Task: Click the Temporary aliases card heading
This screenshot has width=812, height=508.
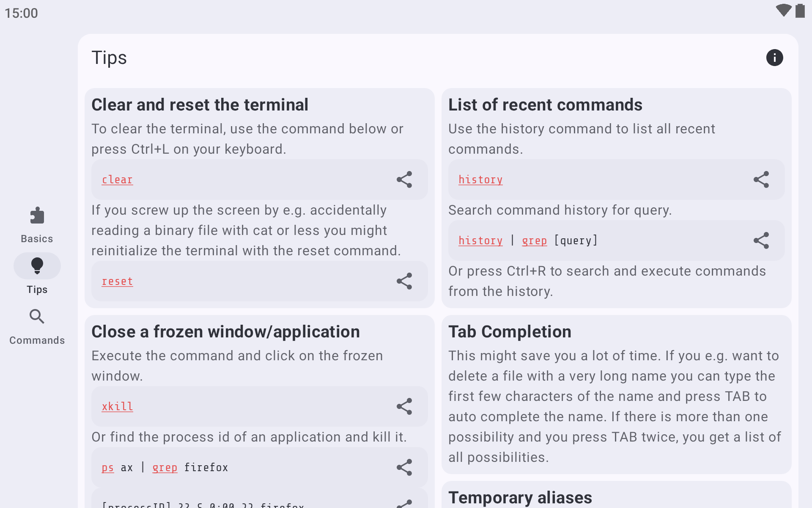Action: click(520, 498)
